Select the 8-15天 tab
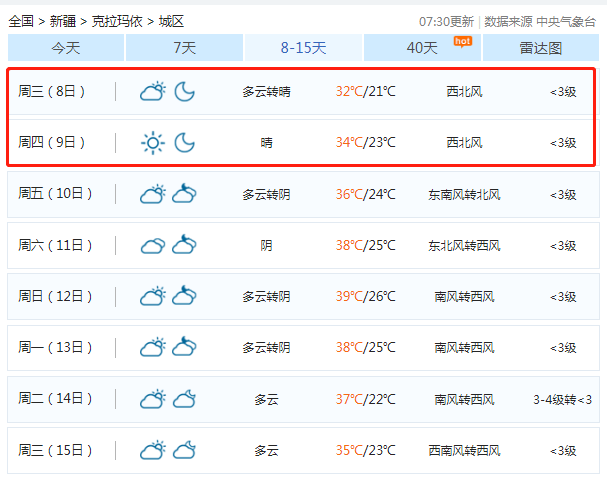Image resolution: width=607 pixels, height=477 pixels. pyautogui.click(x=304, y=48)
